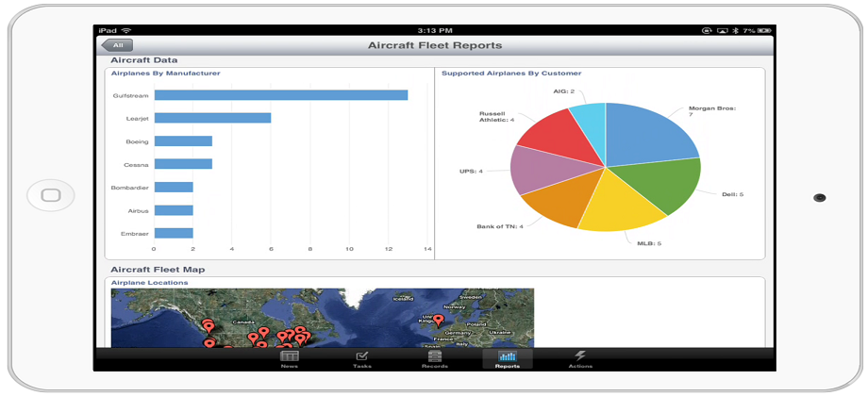Tap the 'Aircraft Fleet Map' section title
This screenshot has height=396, width=868.
[158, 270]
